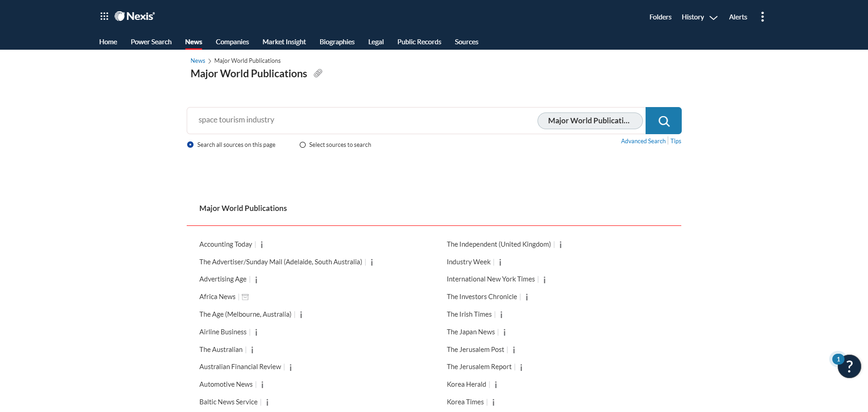This screenshot has width=868, height=412.
Task: Expand the History dropdown
Action: pos(699,17)
